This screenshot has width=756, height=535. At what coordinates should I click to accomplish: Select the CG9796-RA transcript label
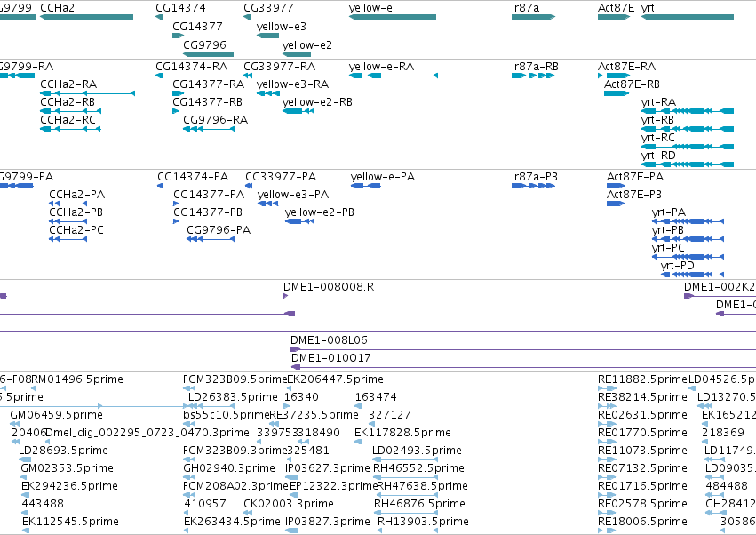click(x=216, y=120)
